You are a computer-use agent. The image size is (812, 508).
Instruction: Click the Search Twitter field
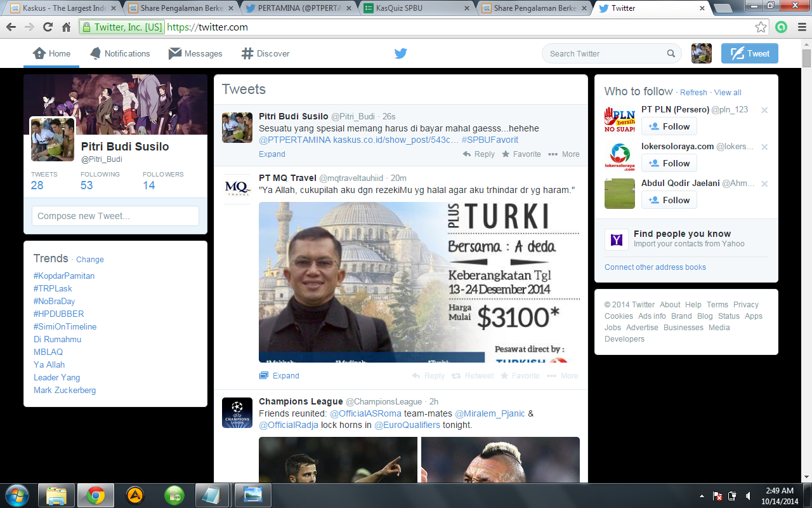[x=612, y=54]
